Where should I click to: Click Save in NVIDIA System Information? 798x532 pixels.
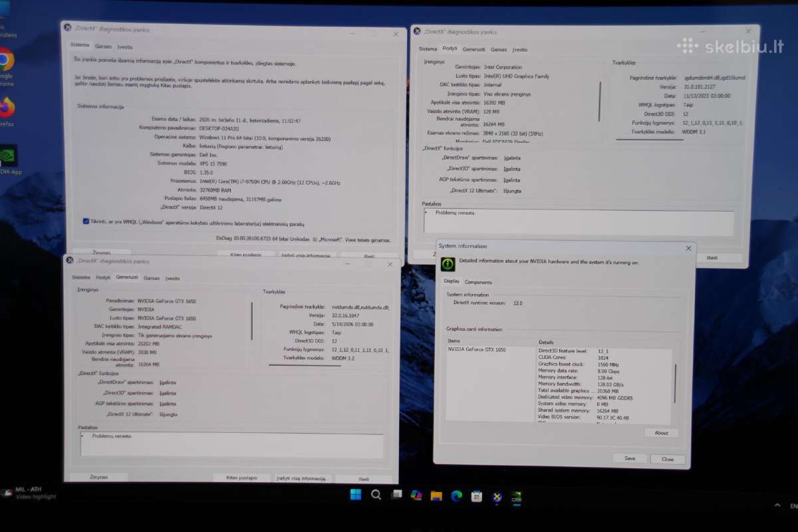click(x=630, y=458)
